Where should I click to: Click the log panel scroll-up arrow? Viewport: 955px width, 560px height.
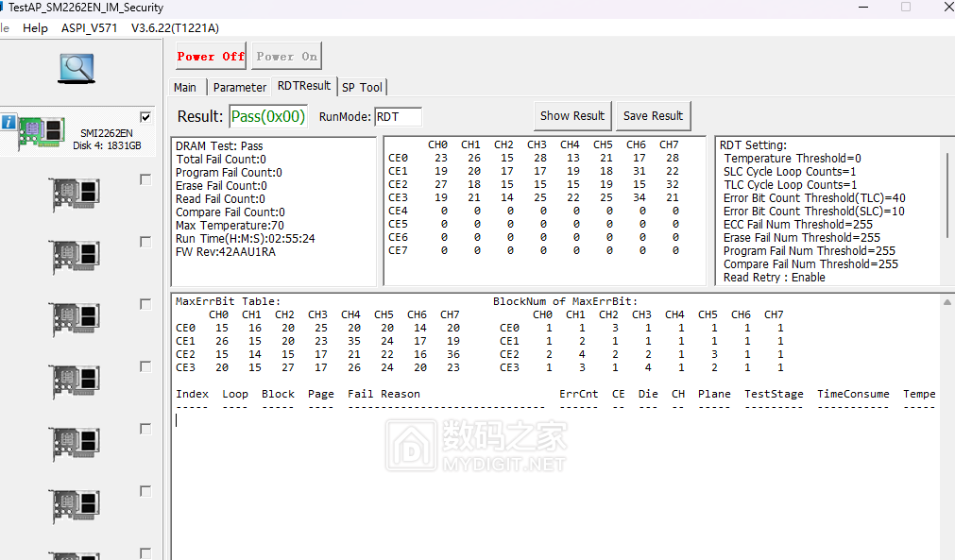947,302
